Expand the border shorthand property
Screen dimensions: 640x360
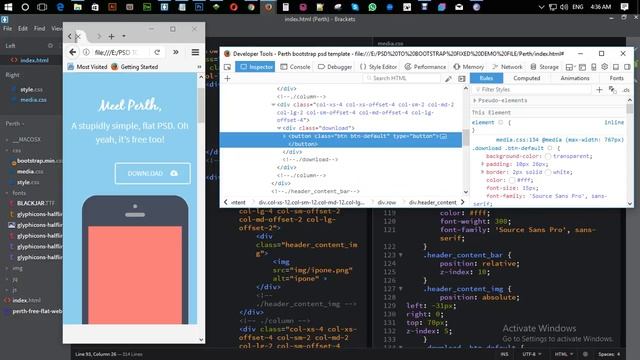point(482,172)
